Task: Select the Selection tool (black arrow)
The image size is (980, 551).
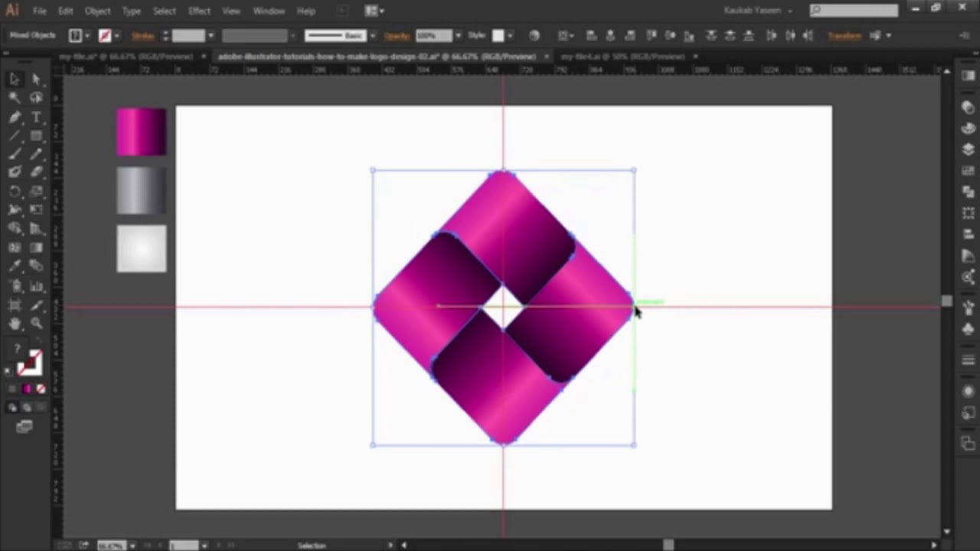Action: [x=15, y=79]
